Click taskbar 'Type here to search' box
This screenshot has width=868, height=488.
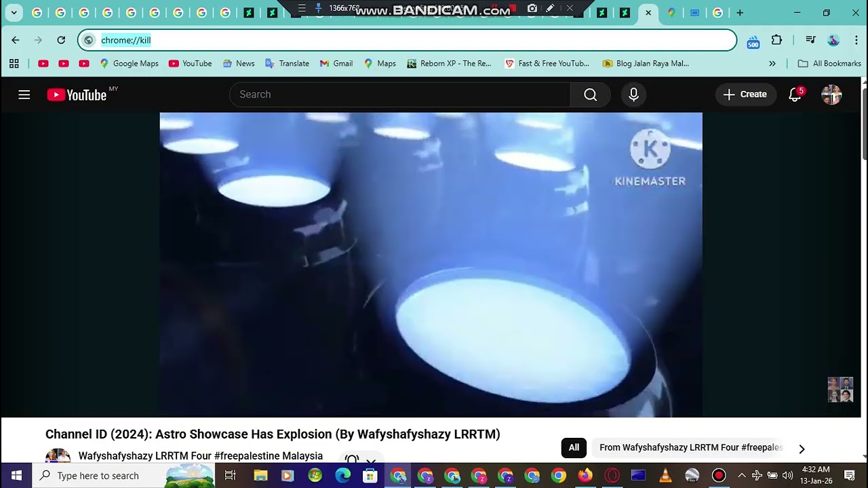[x=124, y=475]
